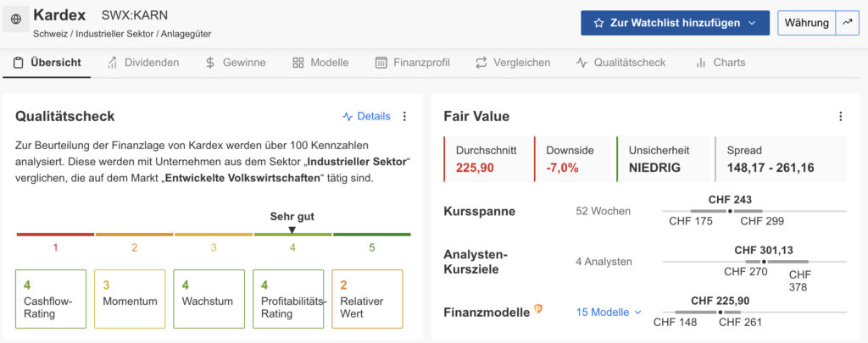Go to the Finanzprofil tab
868x343 pixels.
pyautogui.click(x=412, y=63)
